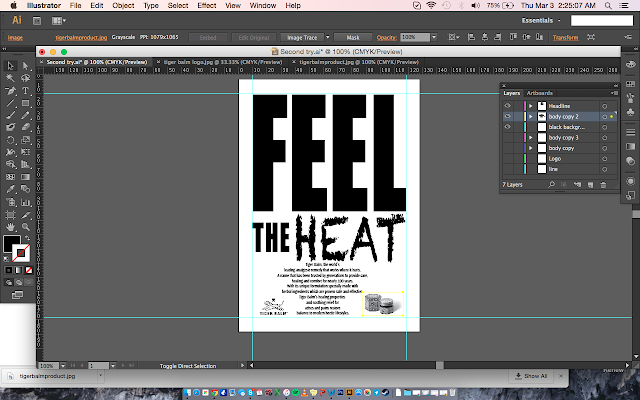Show the line layer

click(507, 169)
